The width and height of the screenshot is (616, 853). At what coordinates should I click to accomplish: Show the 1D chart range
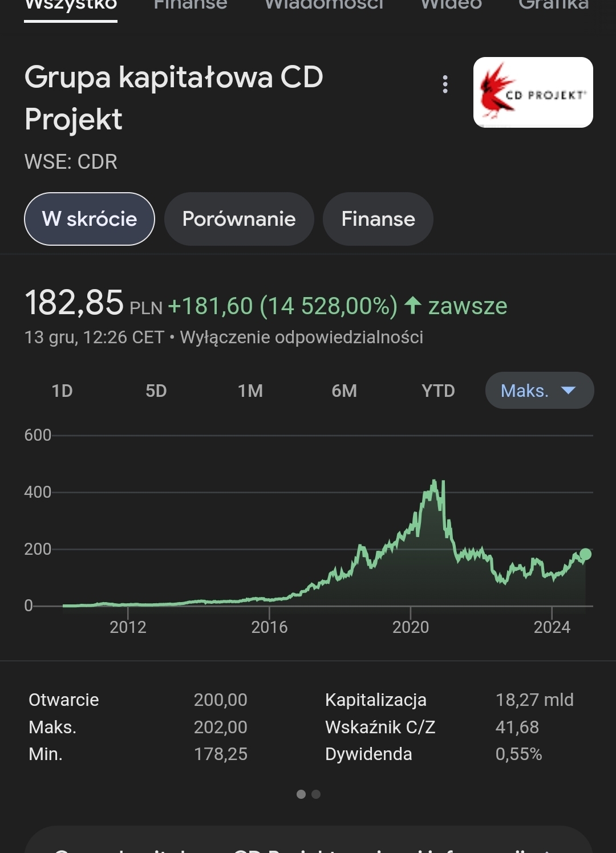click(x=62, y=391)
